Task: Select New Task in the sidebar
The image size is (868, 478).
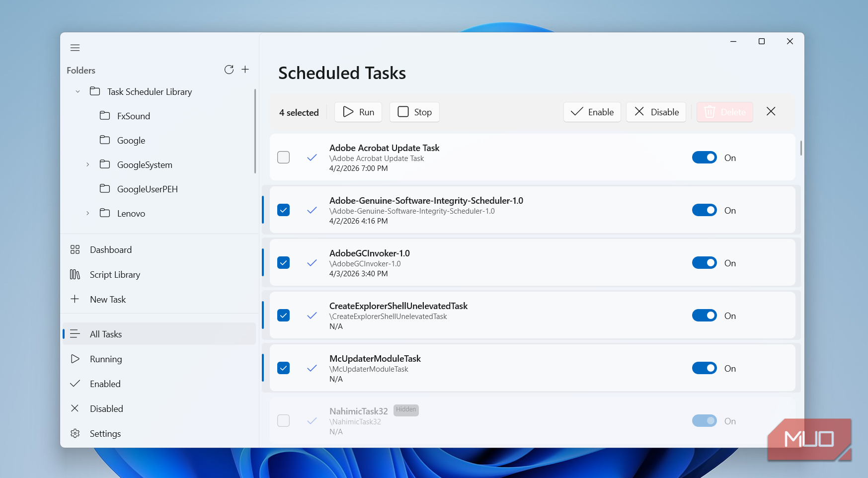Action: click(159, 299)
